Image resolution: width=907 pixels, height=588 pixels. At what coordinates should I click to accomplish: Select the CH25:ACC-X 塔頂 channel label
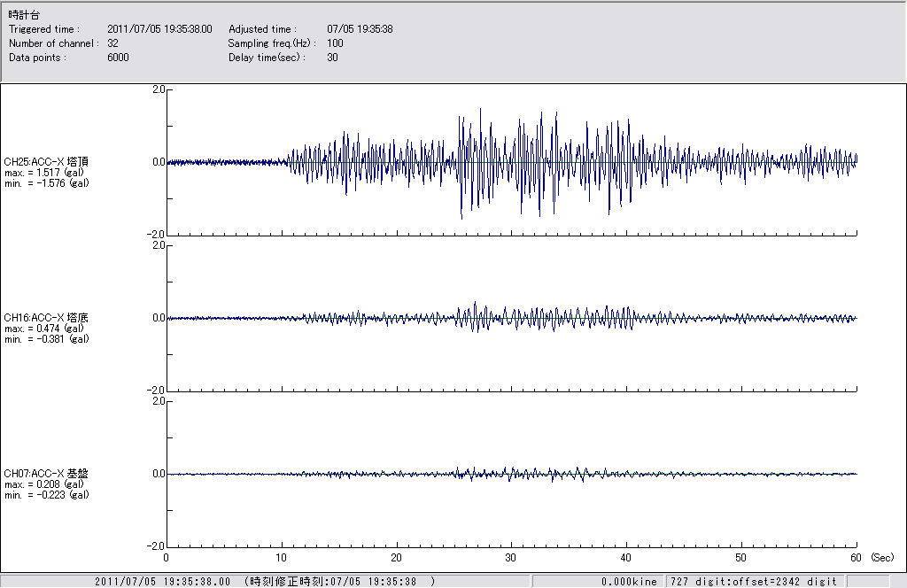pos(46,161)
